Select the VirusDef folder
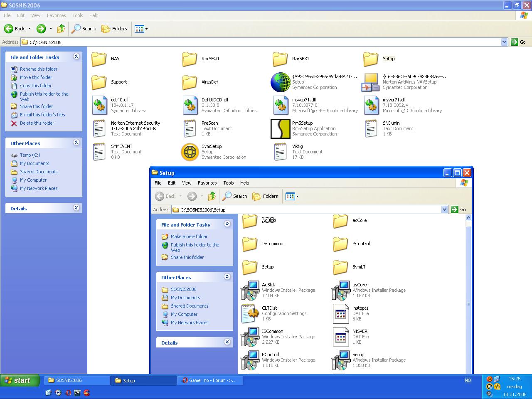Viewport: 532px width, 399px height. [190, 82]
